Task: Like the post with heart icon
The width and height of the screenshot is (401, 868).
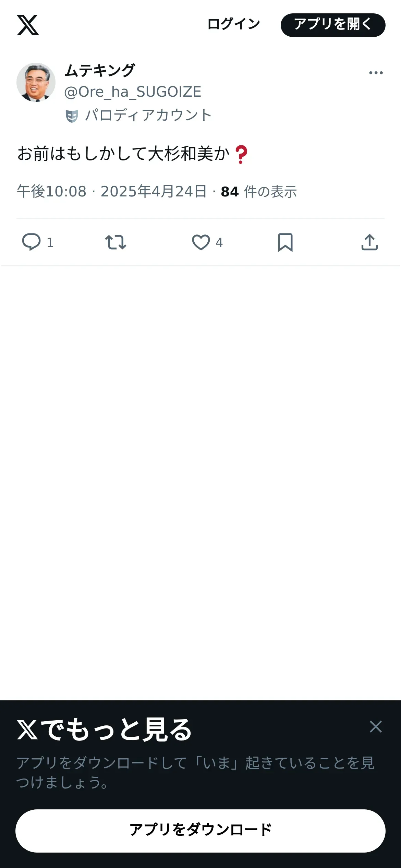Action: pos(201,242)
